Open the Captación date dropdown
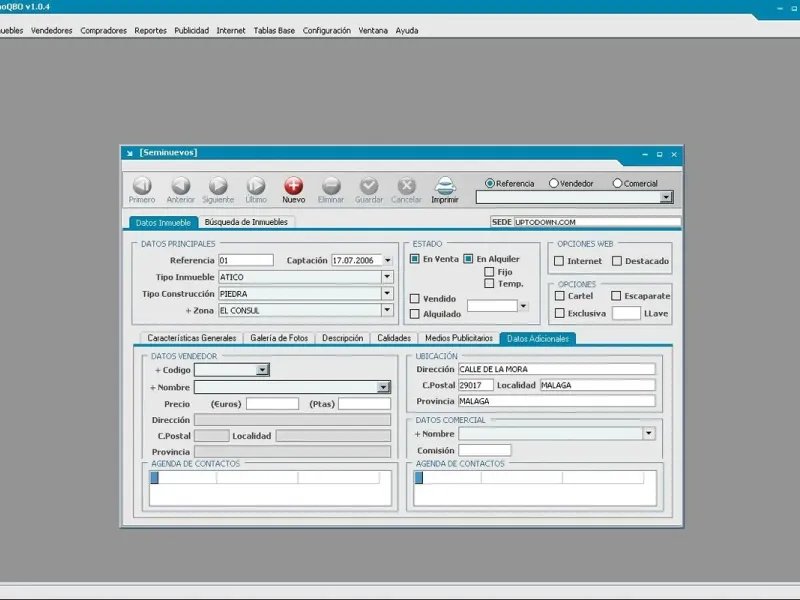This screenshot has height=600, width=800. pos(388,260)
